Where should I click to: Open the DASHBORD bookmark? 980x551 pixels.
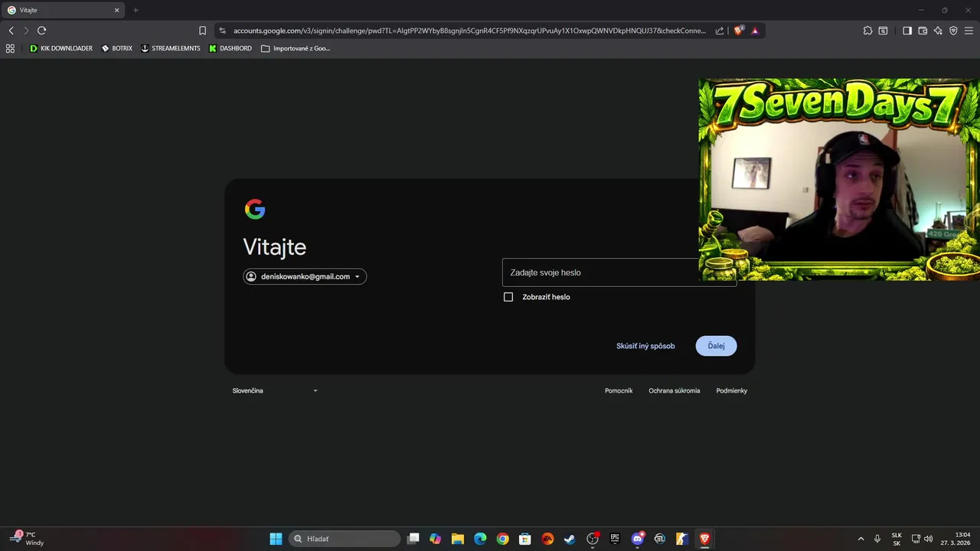(x=230, y=48)
